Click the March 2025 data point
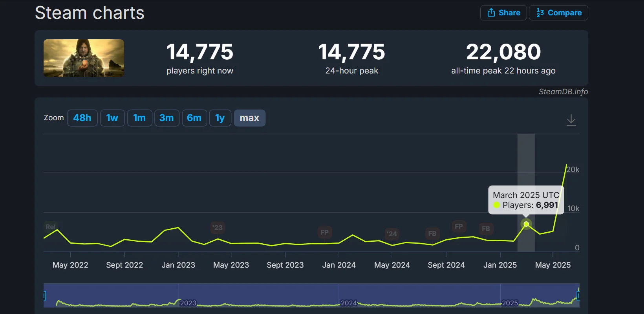Screen dimensions: 644x314 point(526,224)
